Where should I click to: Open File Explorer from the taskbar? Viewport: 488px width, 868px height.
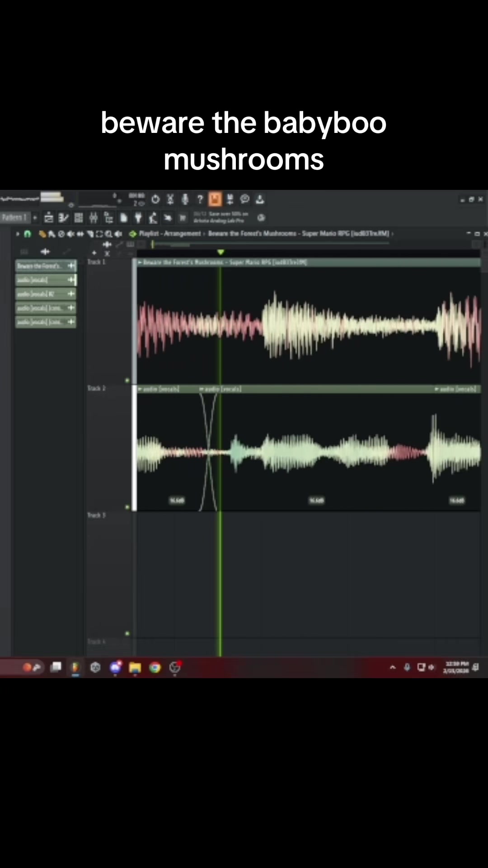(135, 668)
